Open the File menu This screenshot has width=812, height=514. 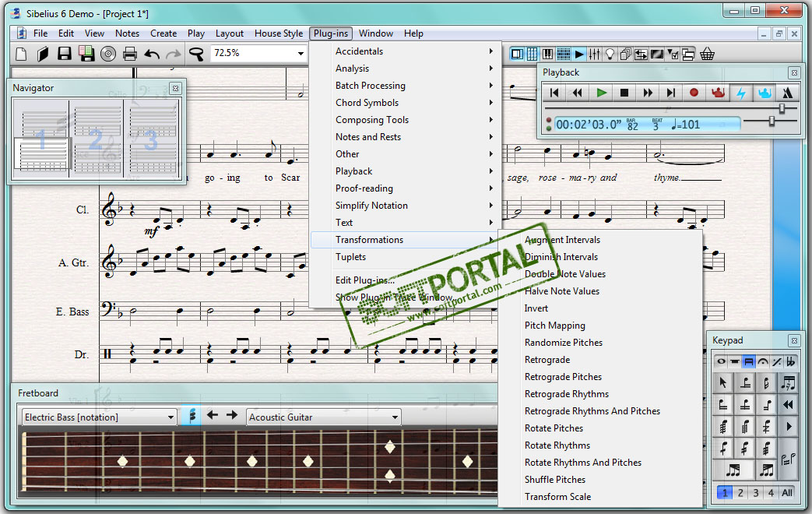40,33
